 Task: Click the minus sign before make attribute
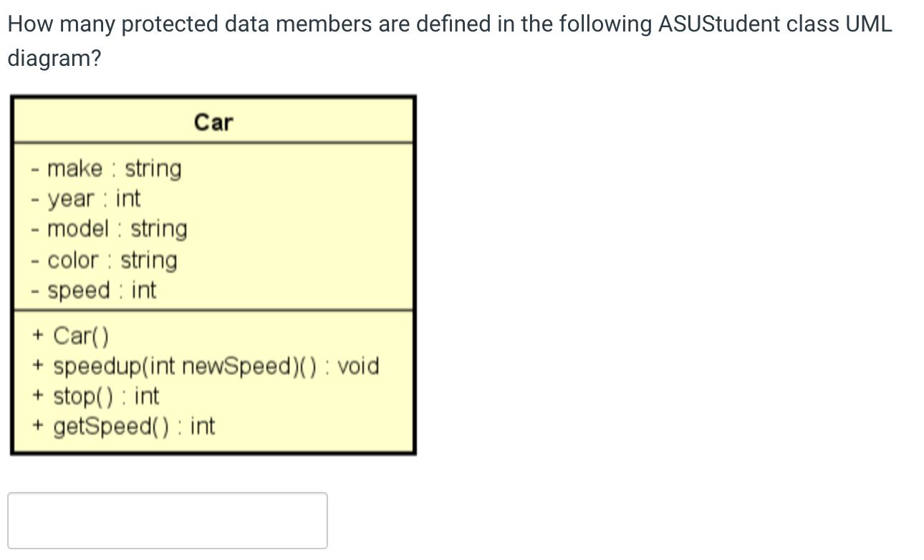click(x=36, y=168)
